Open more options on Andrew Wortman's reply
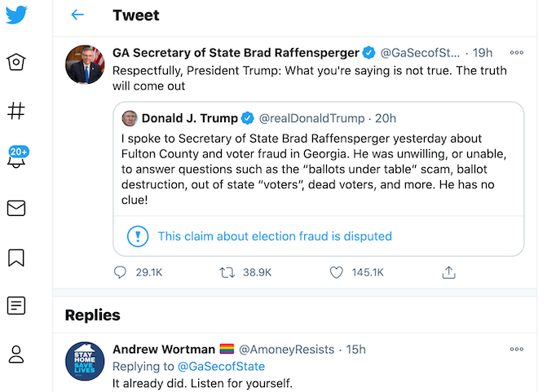Image resolution: width=556 pixels, height=392 pixels. [516, 349]
